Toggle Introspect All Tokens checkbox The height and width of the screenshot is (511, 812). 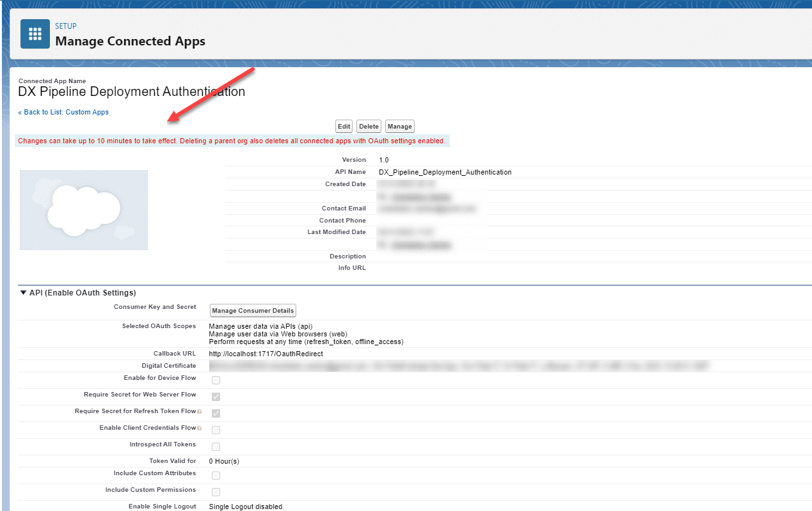click(x=216, y=447)
